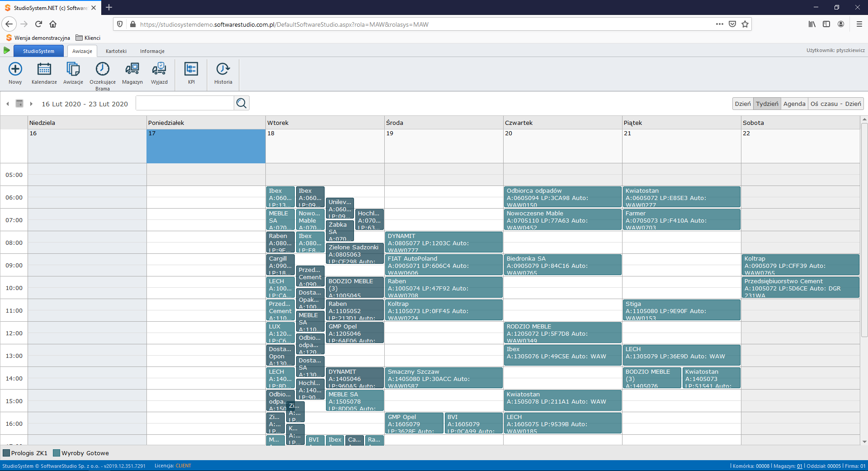Switch calendar to Agenda view
868x471 pixels.
click(794, 104)
